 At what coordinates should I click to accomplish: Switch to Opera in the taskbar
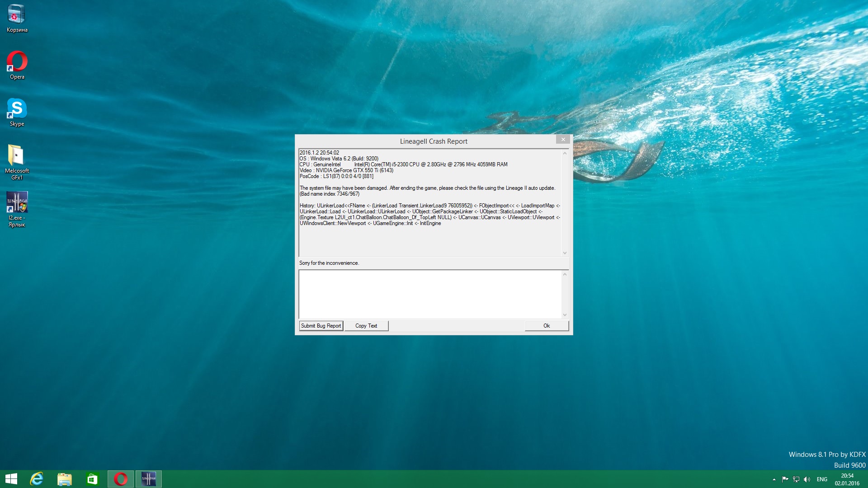(x=121, y=479)
